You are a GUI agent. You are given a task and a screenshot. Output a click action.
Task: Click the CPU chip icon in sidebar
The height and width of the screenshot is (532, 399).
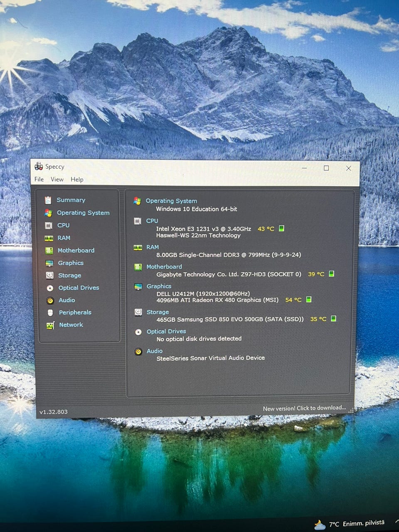[49, 226]
